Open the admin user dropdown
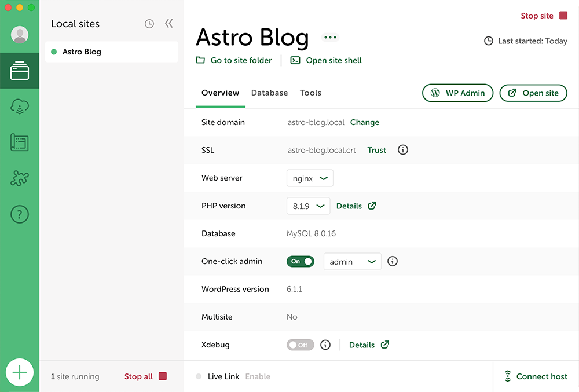 (352, 261)
